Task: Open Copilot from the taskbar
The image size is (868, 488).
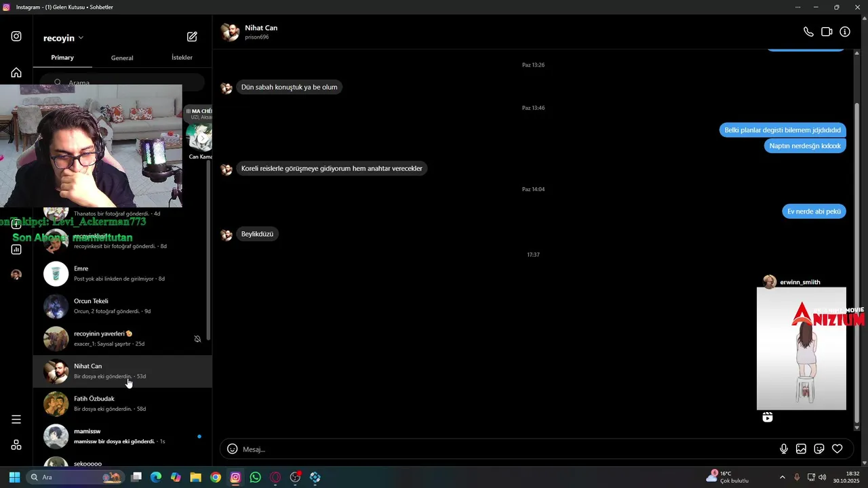Action: point(176,477)
